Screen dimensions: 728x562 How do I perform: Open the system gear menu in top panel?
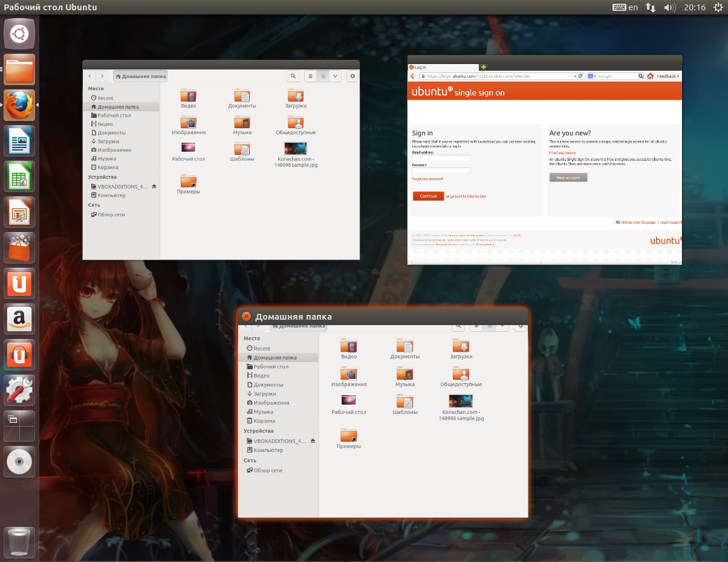click(718, 7)
